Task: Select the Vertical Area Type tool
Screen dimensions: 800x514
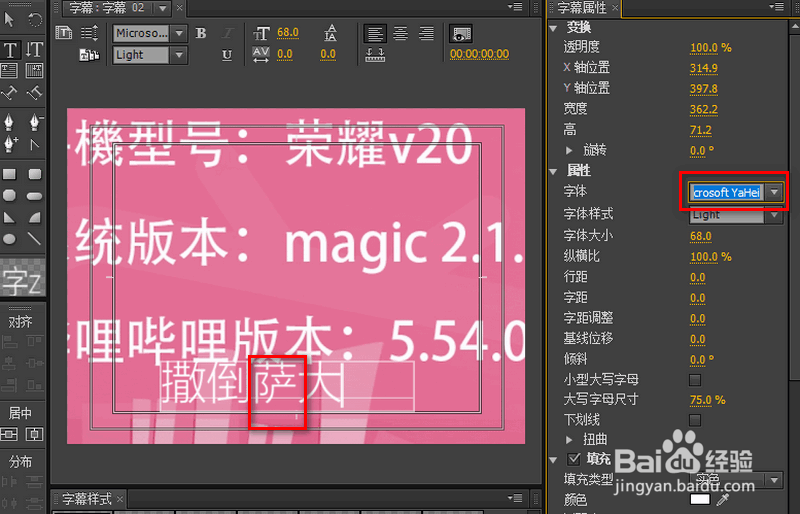Action: click(x=34, y=70)
